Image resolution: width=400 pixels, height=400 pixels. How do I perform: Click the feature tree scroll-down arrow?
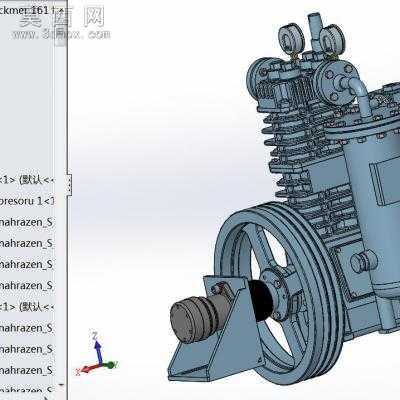click(x=61, y=385)
